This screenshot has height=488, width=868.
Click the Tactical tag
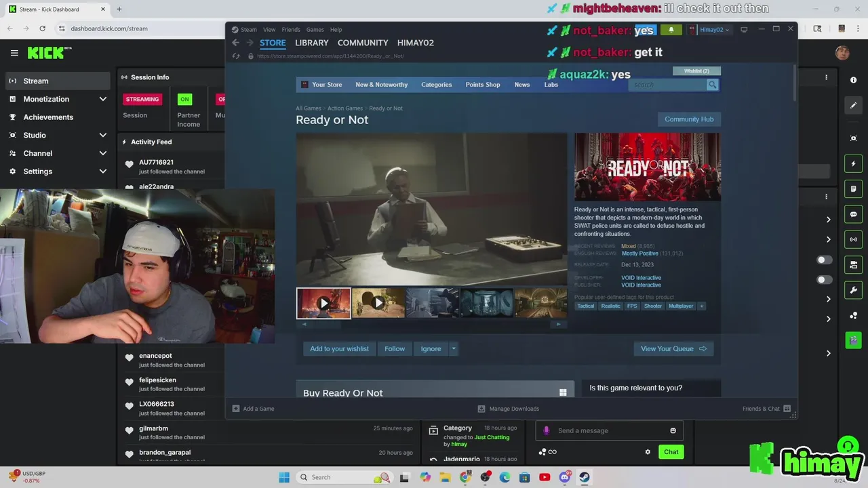coord(586,306)
